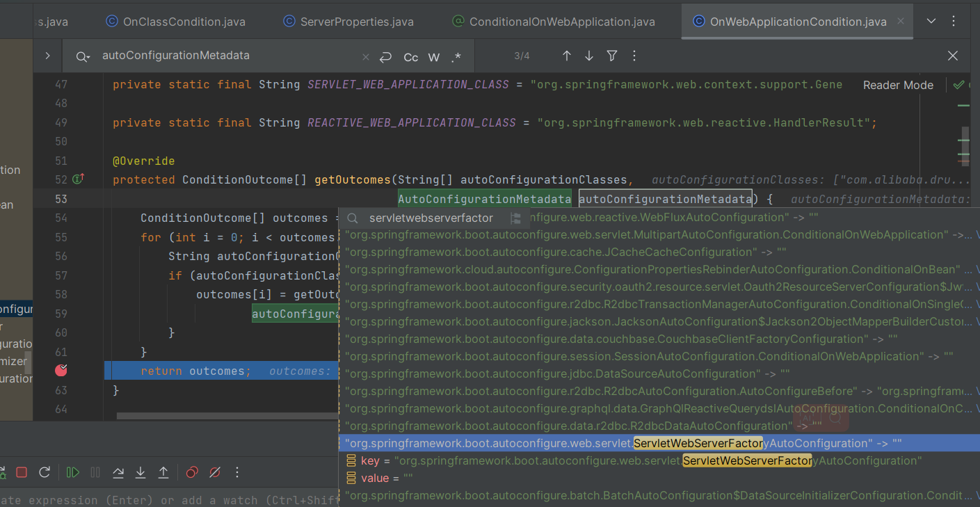Click the Reader Mode button
This screenshot has width=980, height=507.
[898, 85]
